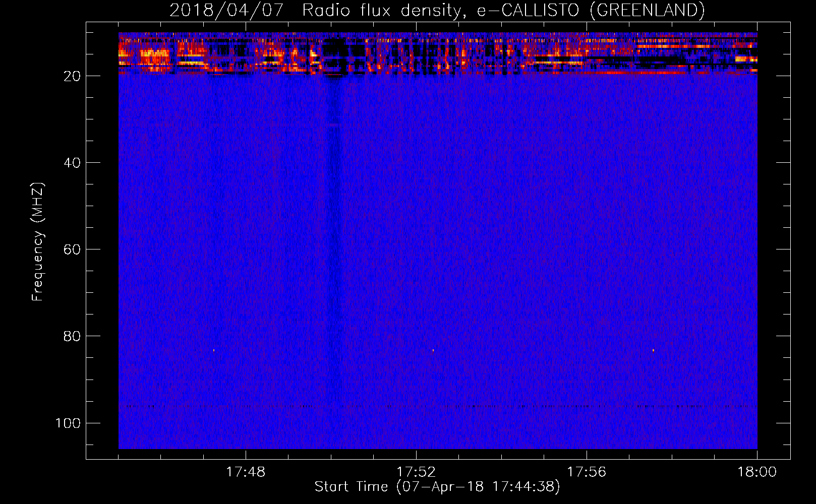
Task: Click the 17:56 time tick label
Action: (x=587, y=472)
